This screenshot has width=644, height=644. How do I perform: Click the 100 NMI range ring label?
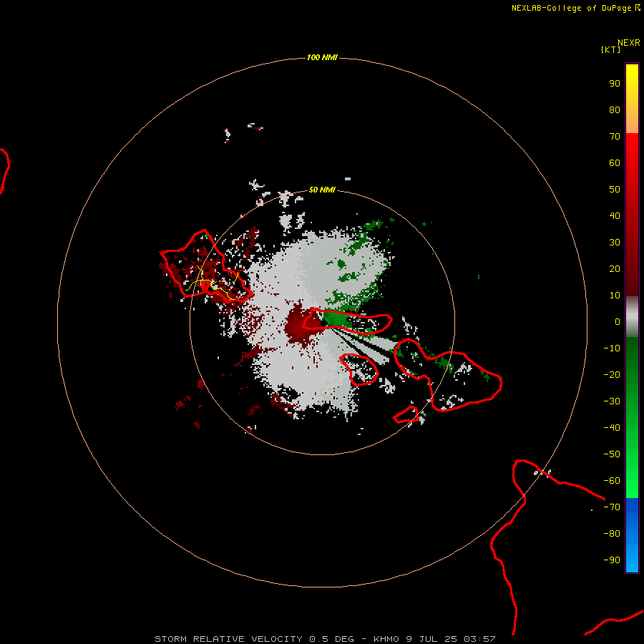[x=322, y=57]
